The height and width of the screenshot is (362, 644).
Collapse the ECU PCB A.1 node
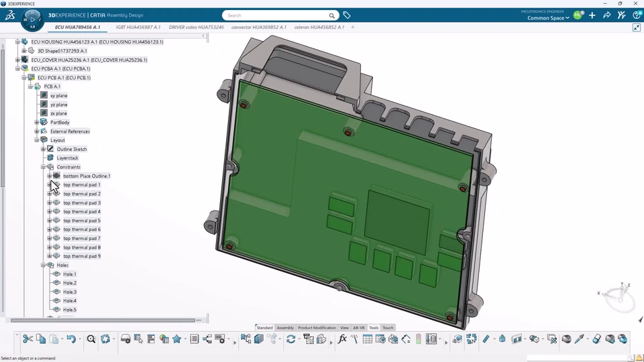tap(24, 78)
